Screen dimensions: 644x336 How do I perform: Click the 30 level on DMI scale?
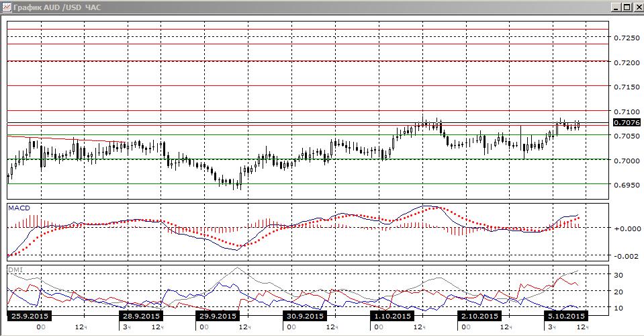618,276
